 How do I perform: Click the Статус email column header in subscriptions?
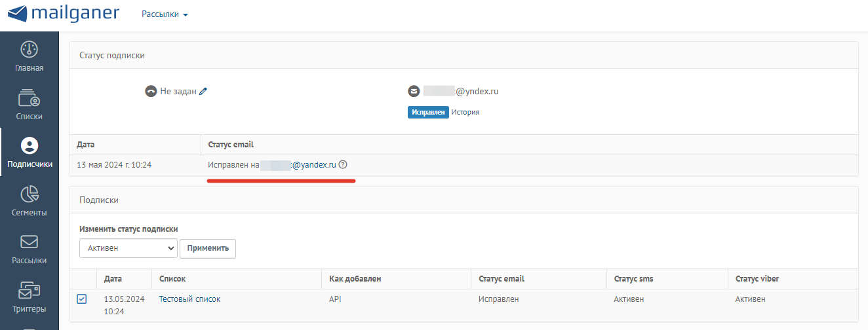coord(502,279)
